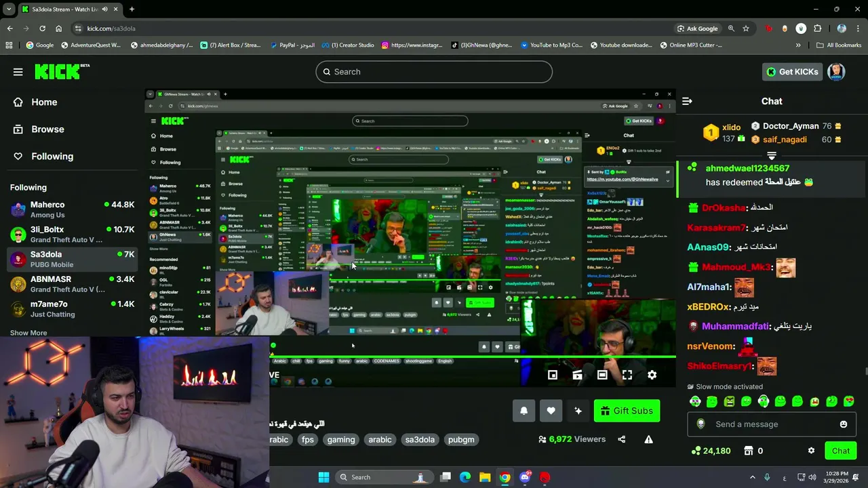Click the Gift Subs button
The height and width of the screenshot is (488, 868).
627,411
